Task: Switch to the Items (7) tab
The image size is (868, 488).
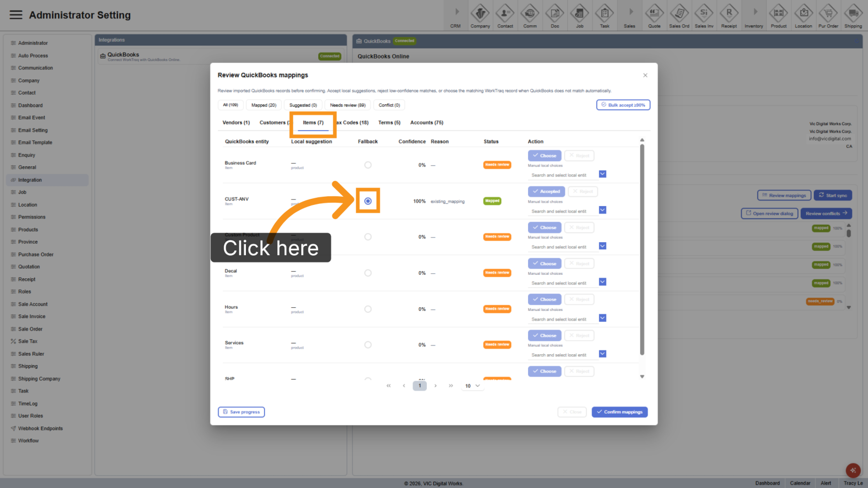Action: tap(313, 123)
